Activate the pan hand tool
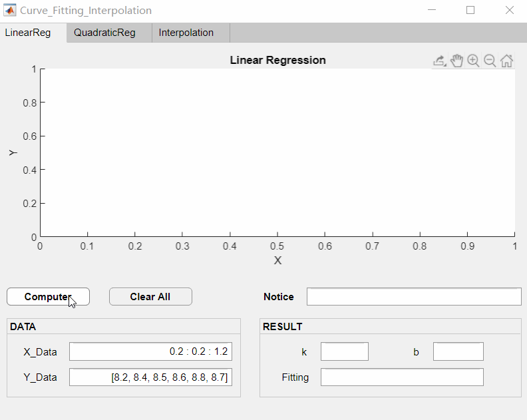The image size is (527, 420). 456,61
